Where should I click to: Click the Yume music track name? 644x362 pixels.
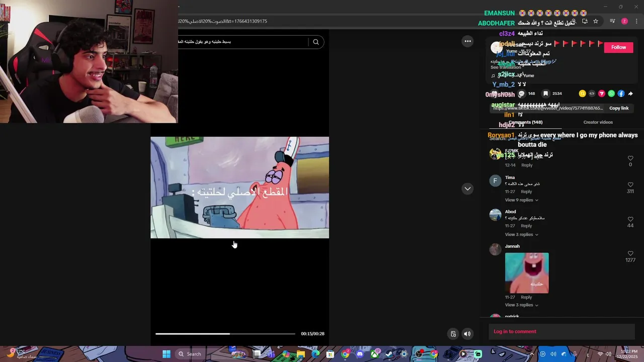(528, 75)
